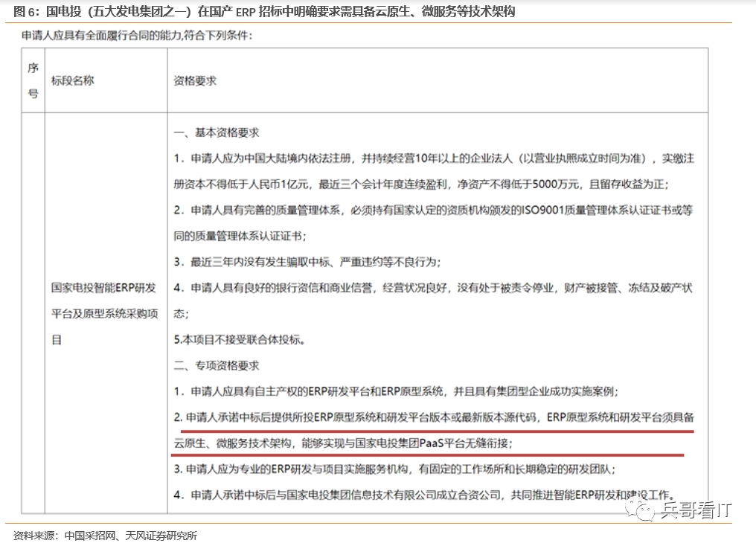Click the line '3. 申请人应为专业的ERP研发与项目实施服务机构'
Viewport: 756px width, 543px height.
coord(394,469)
